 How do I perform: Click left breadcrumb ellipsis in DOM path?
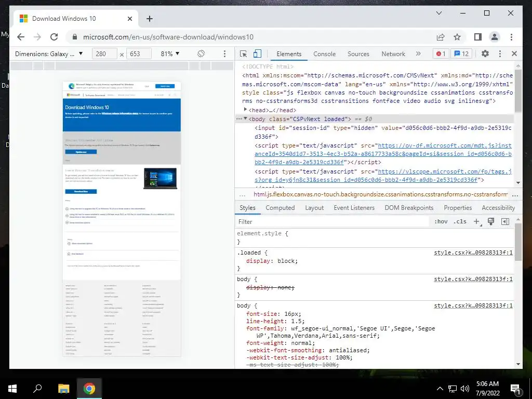242,195
